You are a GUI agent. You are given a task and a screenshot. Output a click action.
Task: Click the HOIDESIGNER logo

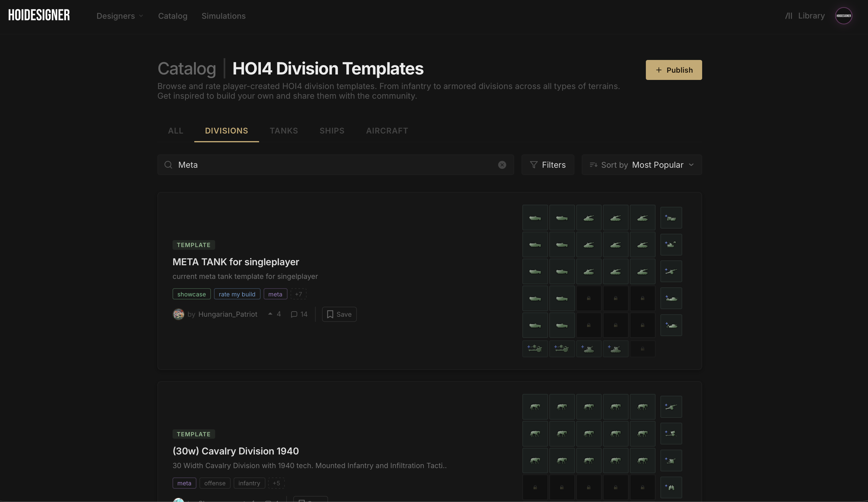point(39,15)
